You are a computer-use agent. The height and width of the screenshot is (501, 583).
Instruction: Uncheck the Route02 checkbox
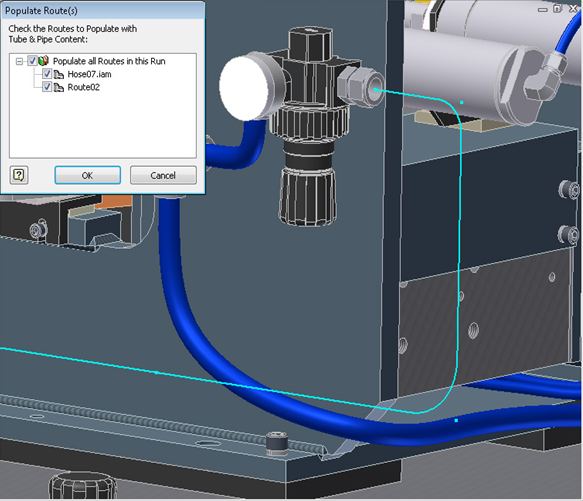pyautogui.click(x=47, y=87)
